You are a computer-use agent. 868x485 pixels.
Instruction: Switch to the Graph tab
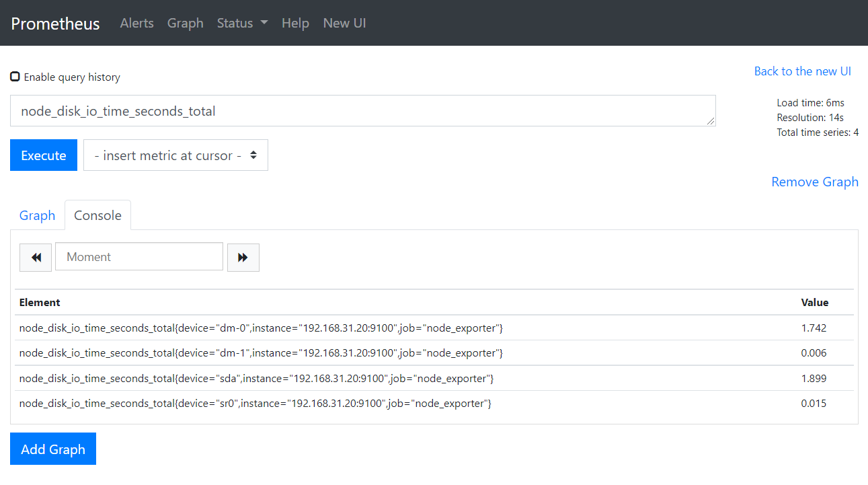point(37,215)
